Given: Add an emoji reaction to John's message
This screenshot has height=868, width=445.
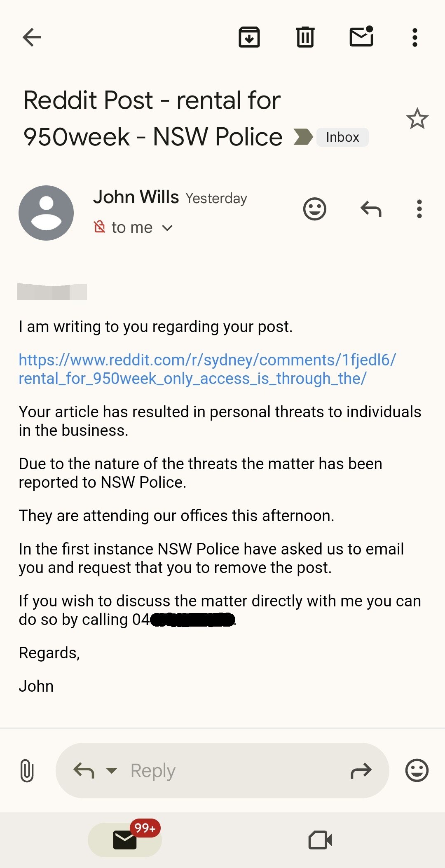Looking at the screenshot, I should coord(314,209).
